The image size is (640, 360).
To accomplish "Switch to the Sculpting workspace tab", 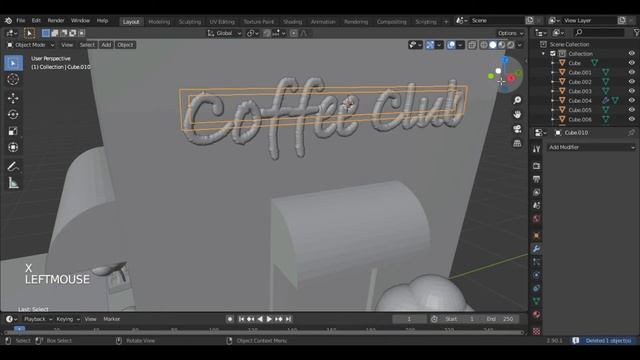I will pos(190,22).
